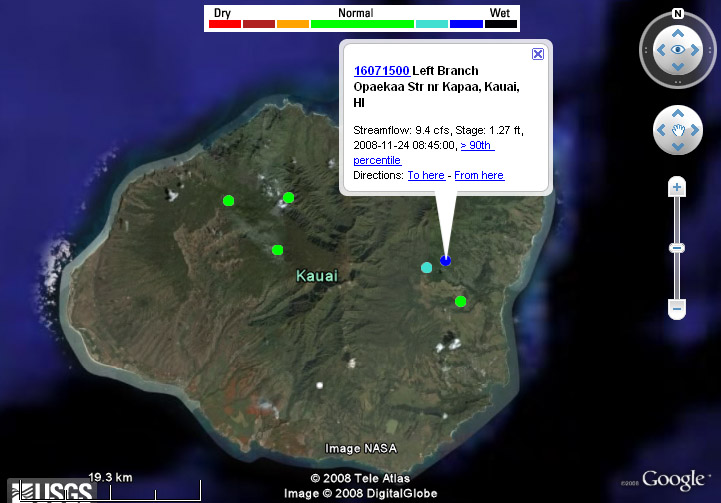The width and height of the screenshot is (721, 503).
Task: Pan the map up using the move control
Action: 678,113
